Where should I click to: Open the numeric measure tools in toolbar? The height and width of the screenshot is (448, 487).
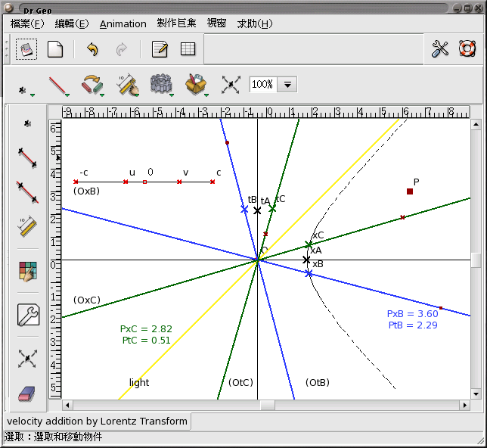click(127, 84)
